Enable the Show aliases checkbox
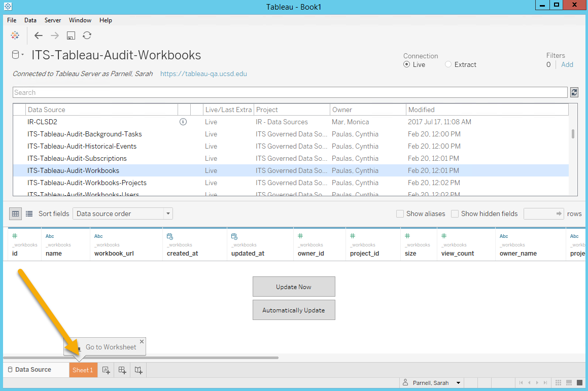The height and width of the screenshot is (391, 588). (x=400, y=214)
